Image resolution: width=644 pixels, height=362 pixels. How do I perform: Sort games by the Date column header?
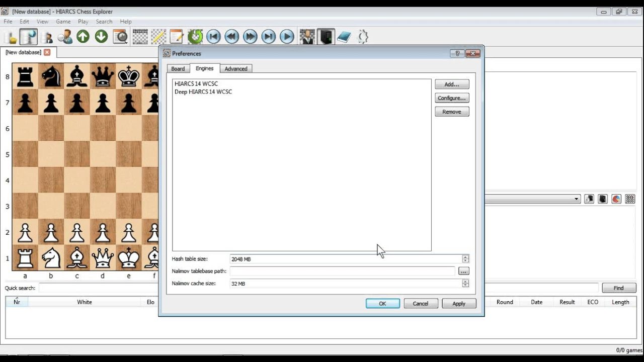537,302
